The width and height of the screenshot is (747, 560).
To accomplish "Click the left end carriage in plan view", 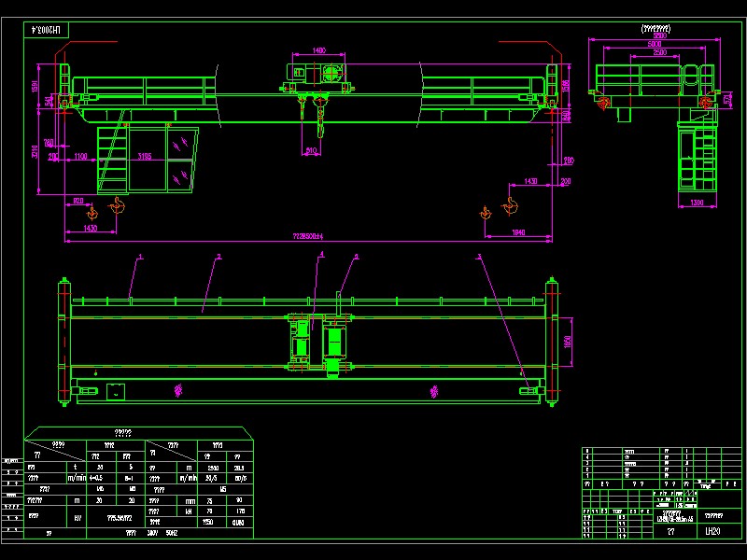I will point(64,342).
